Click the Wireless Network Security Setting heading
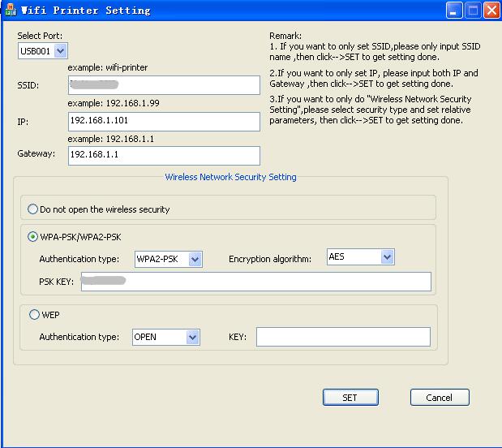Image resolution: width=502 pixels, height=448 pixels. [230, 177]
